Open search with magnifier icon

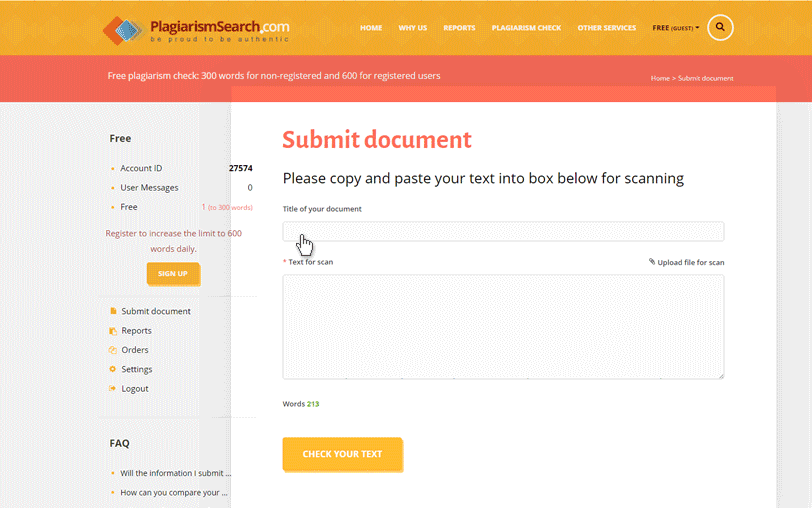(x=720, y=28)
